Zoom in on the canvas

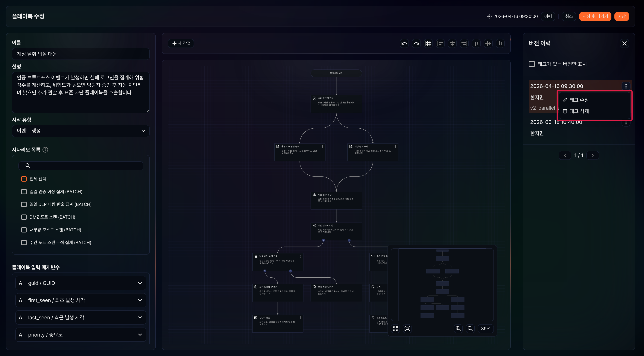458,328
